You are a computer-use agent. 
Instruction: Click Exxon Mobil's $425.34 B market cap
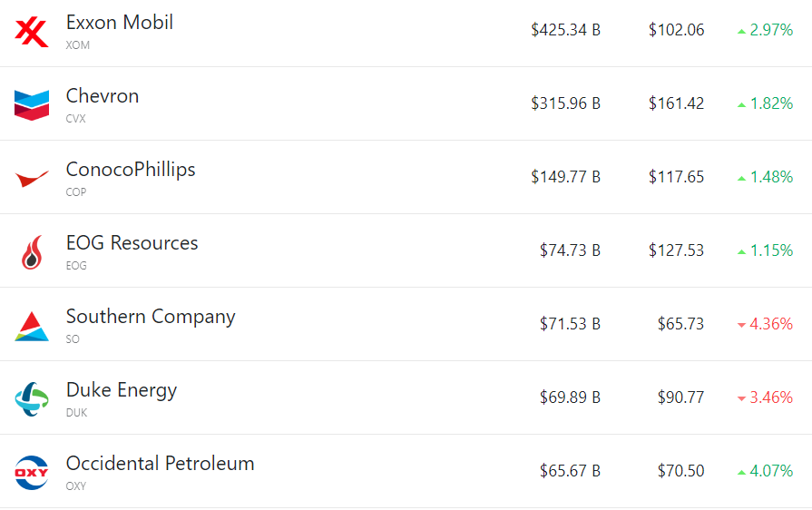point(565,30)
